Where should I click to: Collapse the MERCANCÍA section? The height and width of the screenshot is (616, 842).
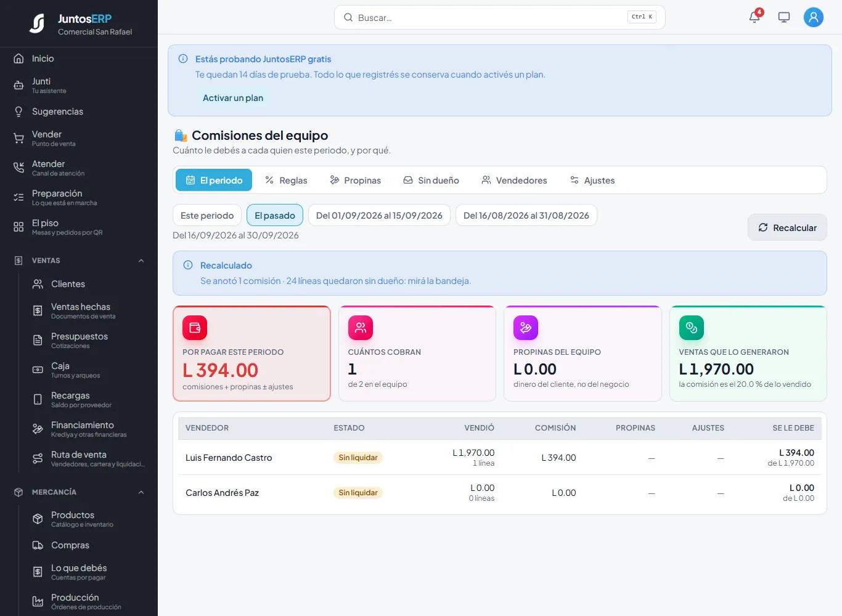click(x=79, y=492)
